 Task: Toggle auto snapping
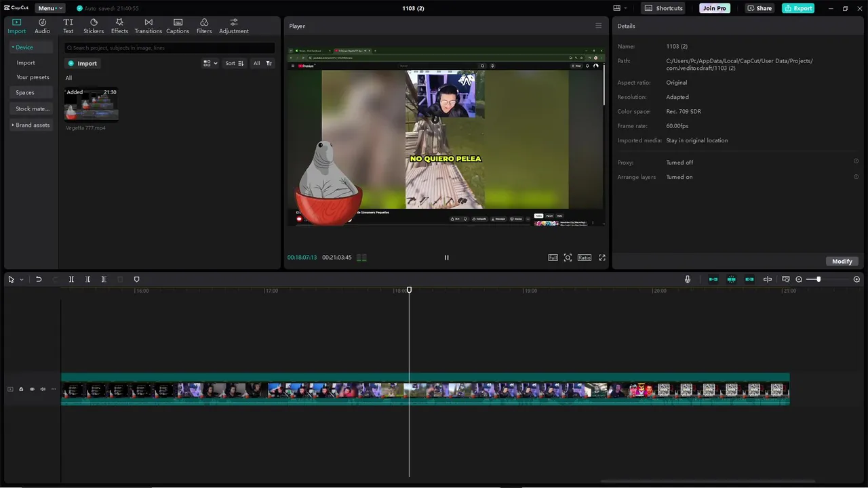(731, 279)
